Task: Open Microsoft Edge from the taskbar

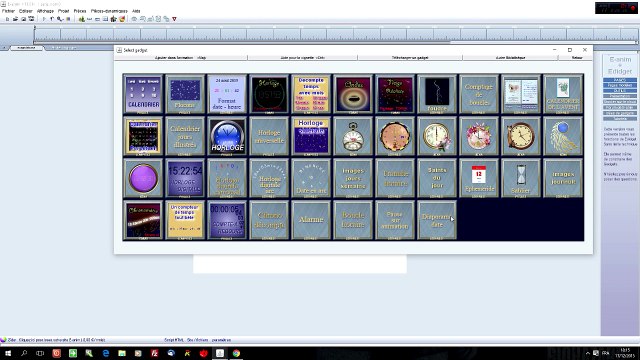Action: 106,353
